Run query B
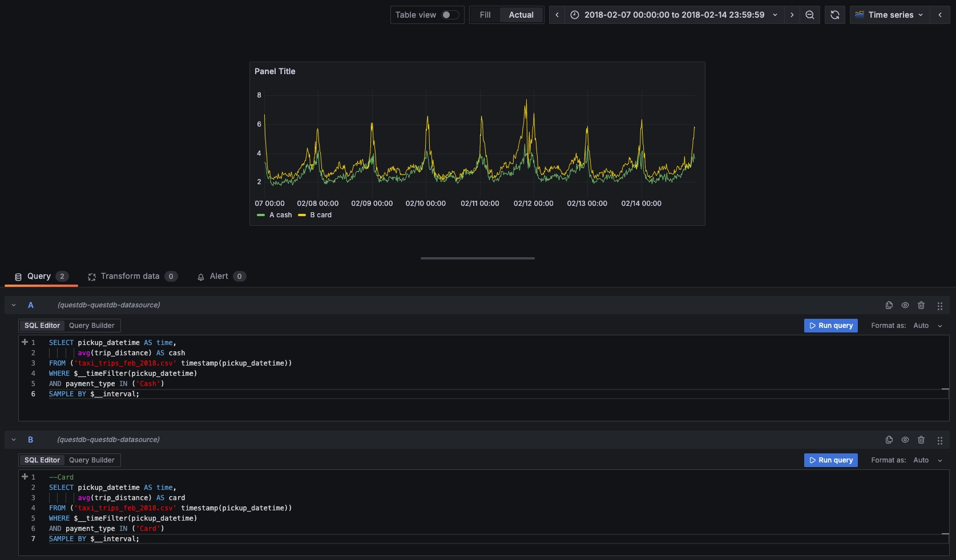The width and height of the screenshot is (956, 560). [x=831, y=460]
